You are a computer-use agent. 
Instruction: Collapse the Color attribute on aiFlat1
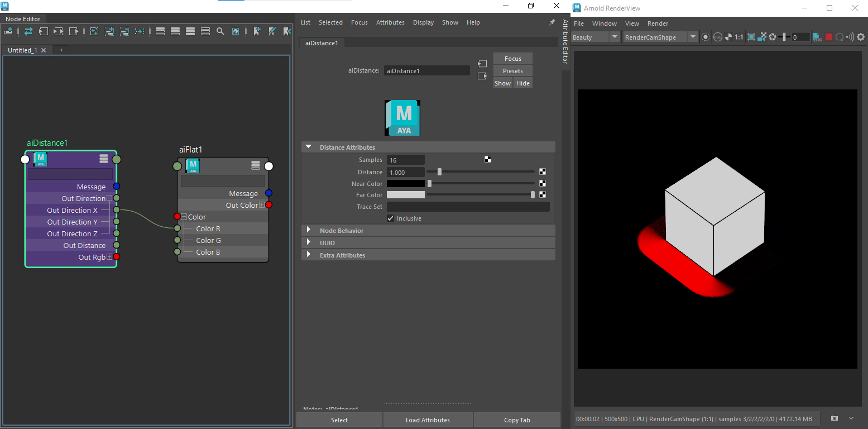click(x=184, y=217)
